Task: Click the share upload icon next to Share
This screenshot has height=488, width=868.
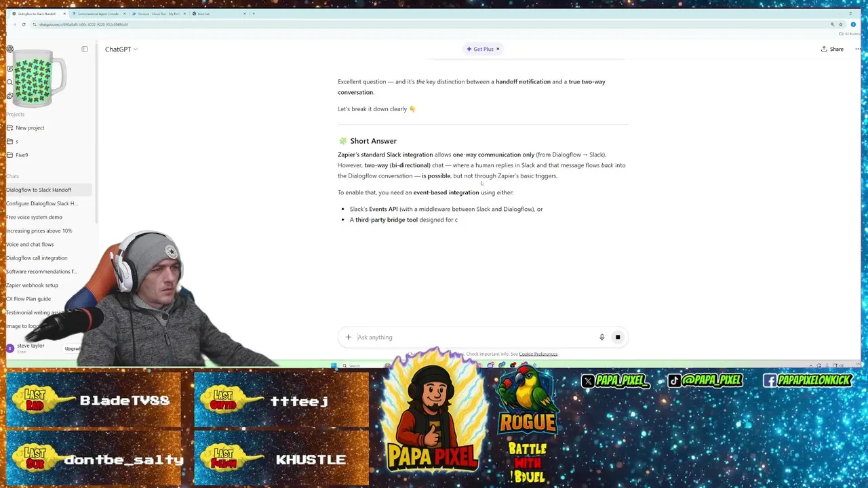Action: 824,49
